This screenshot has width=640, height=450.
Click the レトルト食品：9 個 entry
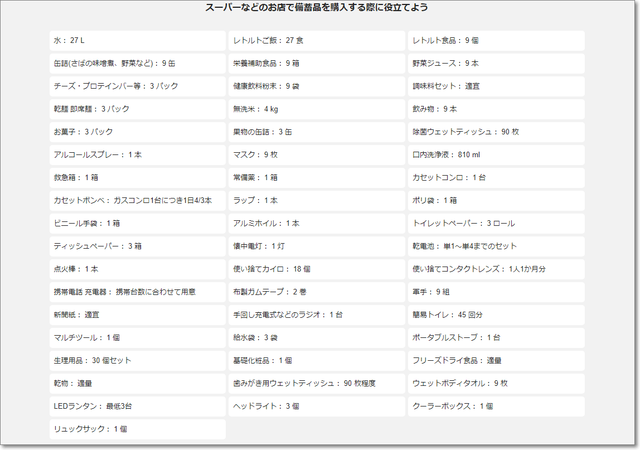[x=496, y=41]
